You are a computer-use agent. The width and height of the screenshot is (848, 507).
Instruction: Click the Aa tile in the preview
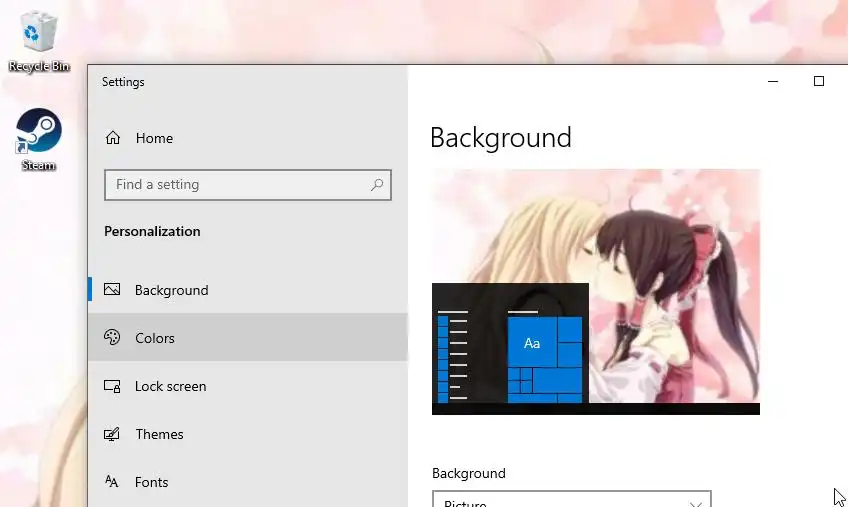(532, 343)
